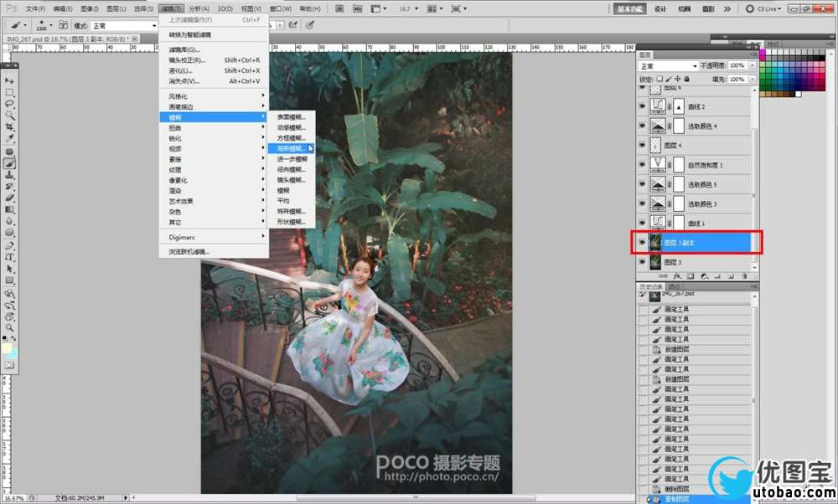Pick the Crop tool

(10, 126)
